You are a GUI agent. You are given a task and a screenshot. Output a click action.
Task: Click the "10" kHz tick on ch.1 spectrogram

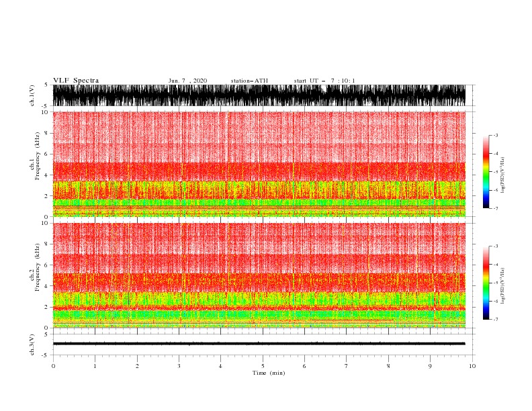pyautogui.click(x=45, y=112)
